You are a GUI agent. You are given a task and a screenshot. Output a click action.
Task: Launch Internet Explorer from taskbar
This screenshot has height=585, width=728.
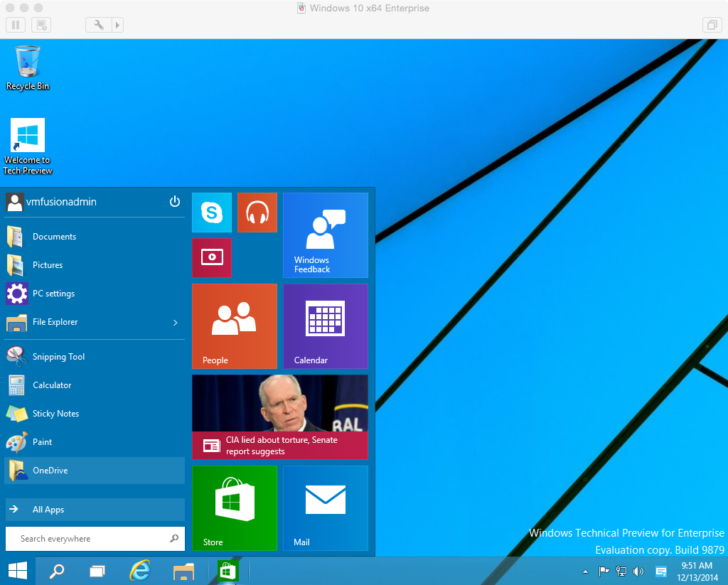point(140,571)
